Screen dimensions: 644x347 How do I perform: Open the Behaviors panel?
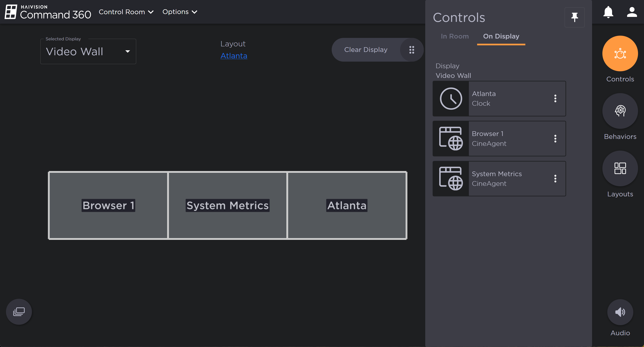(x=620, y=111)
